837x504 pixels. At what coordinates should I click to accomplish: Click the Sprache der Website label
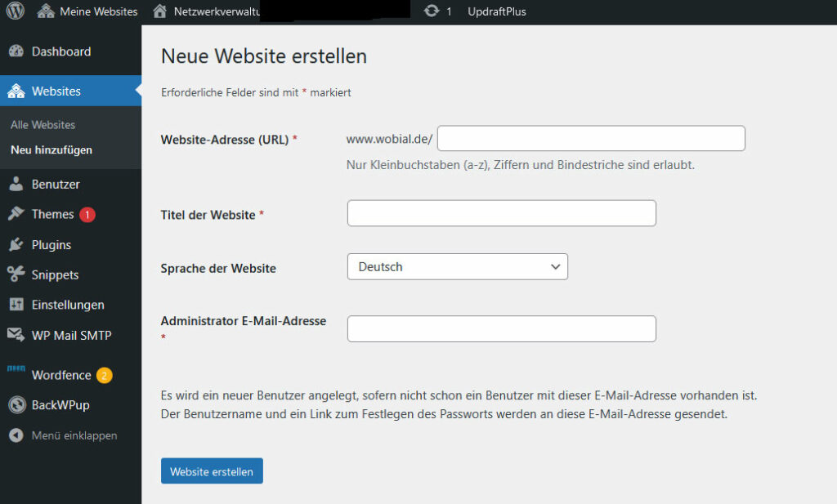[218, 268]
